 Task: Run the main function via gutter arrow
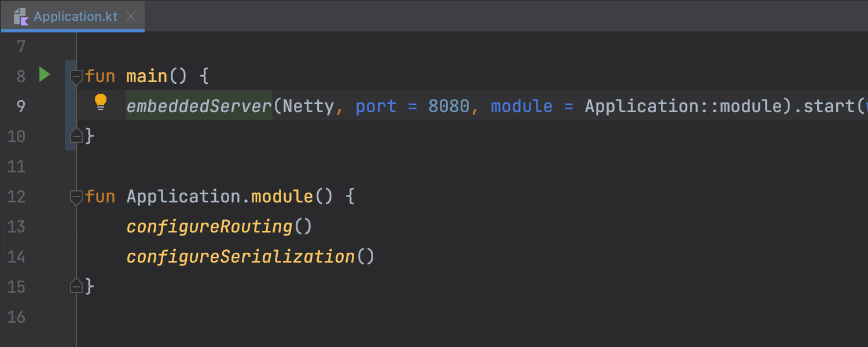point(45,75)
